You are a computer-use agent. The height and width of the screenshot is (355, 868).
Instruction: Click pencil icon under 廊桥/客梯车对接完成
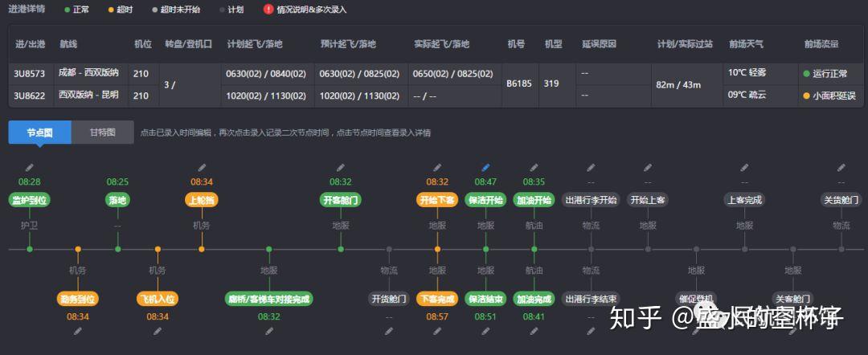tap(269, 331)
